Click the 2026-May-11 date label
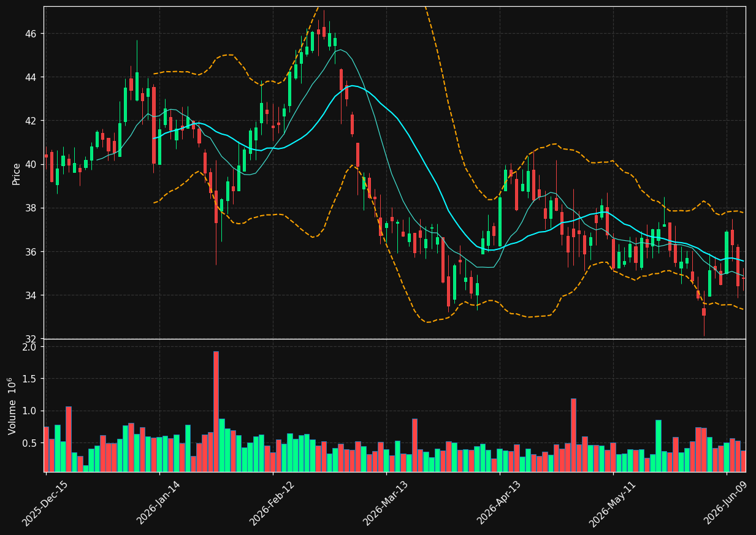 613,503
